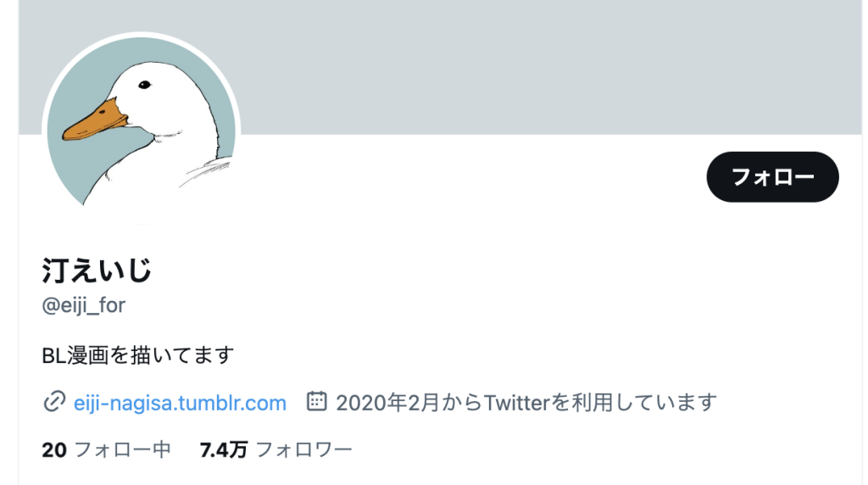Open the 7.4万 フォロワー followers list

coord(275,449)
